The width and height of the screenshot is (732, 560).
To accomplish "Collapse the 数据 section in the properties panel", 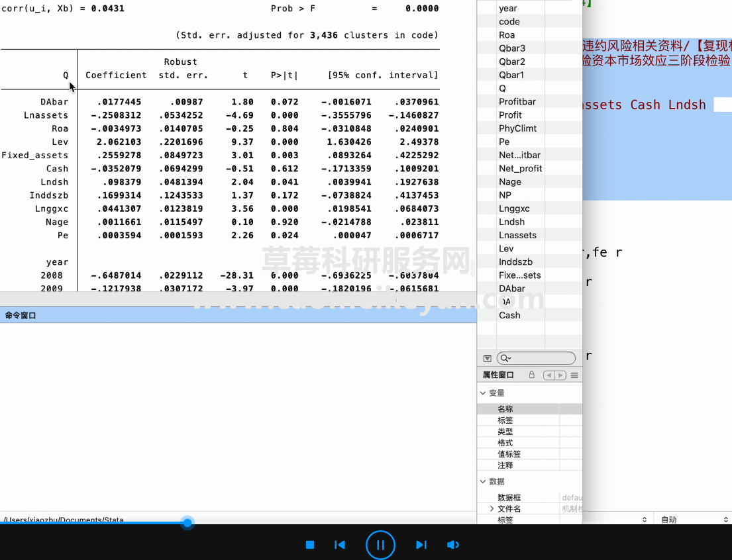I will (x=483, y=481).
